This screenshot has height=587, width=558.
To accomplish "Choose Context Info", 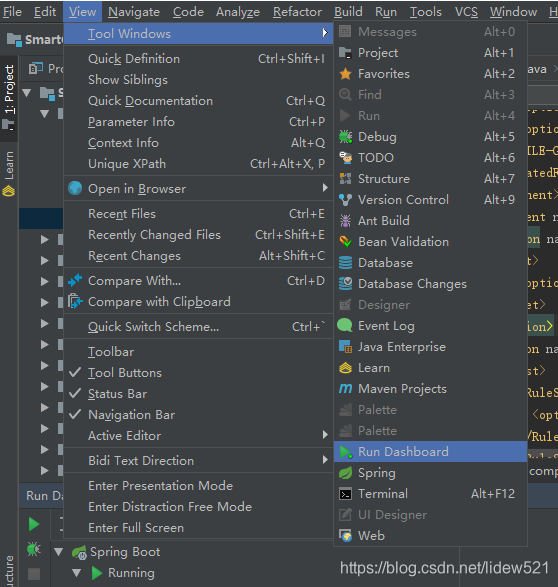I will (x=198, y=143).
